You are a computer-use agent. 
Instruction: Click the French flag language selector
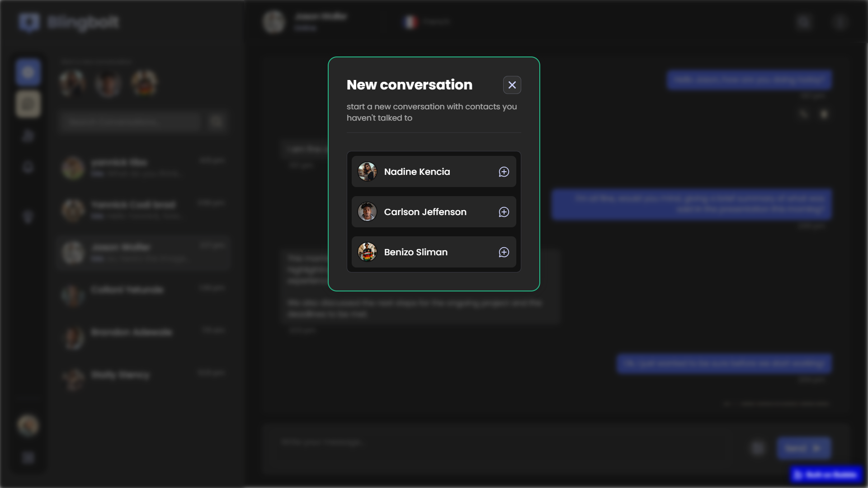tap(410, 22)
